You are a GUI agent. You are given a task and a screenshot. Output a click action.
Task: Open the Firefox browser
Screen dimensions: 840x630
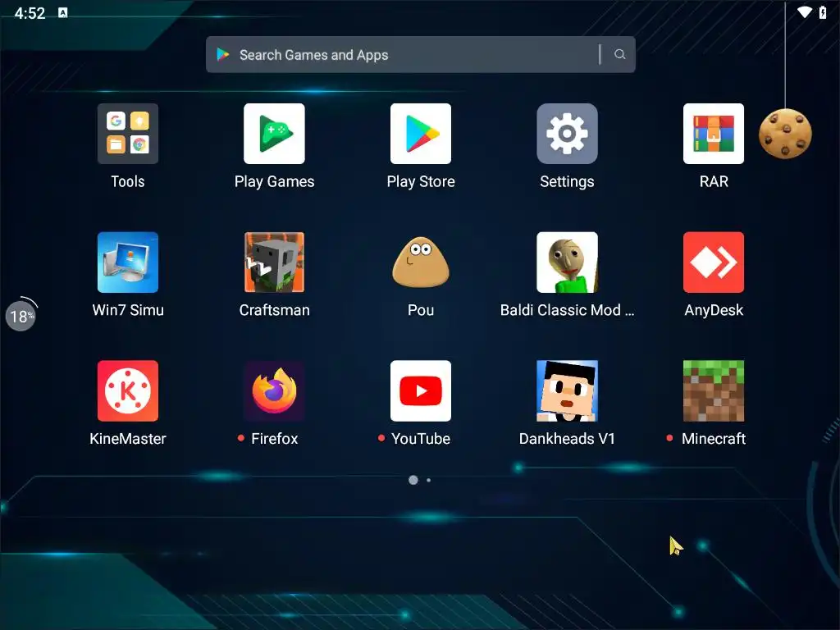[x=274, y=390]
